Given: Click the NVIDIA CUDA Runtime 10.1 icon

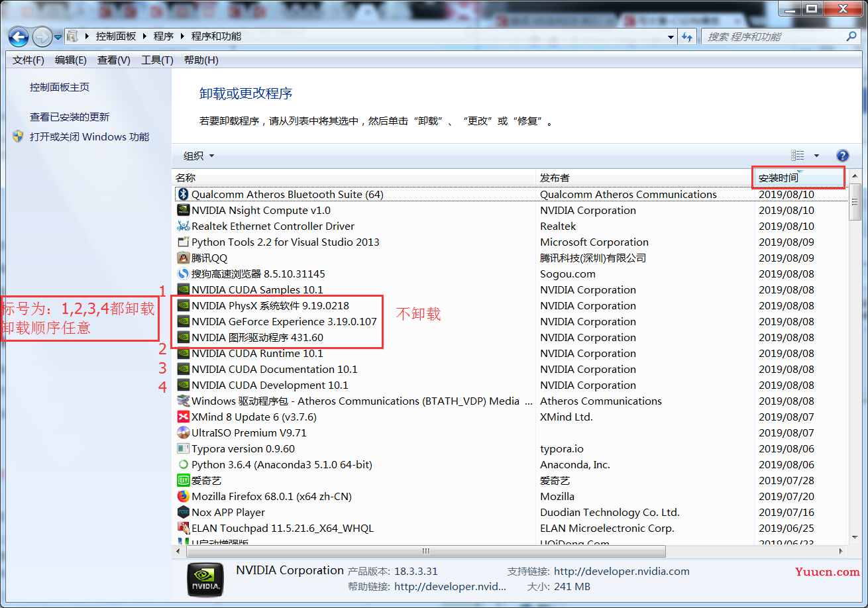Looking at the screenshot, I should pyautogui.click(x=184, y=354).
